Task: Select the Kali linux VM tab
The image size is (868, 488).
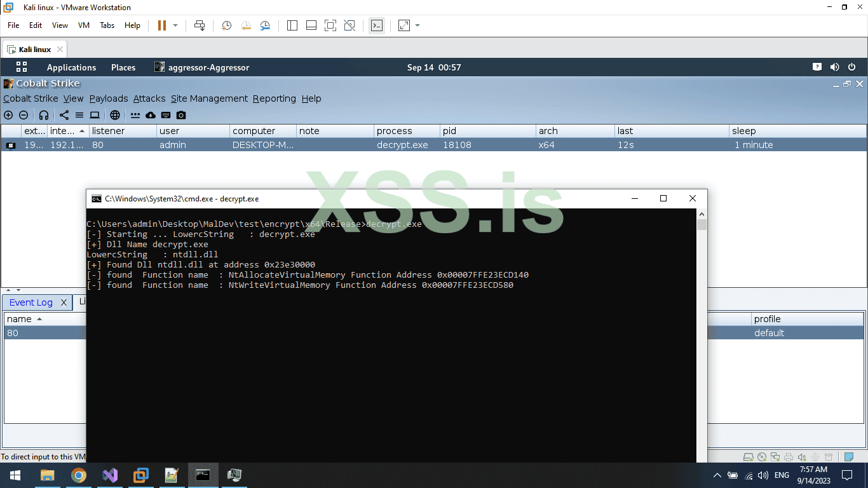Action: (x=35, y=50)
